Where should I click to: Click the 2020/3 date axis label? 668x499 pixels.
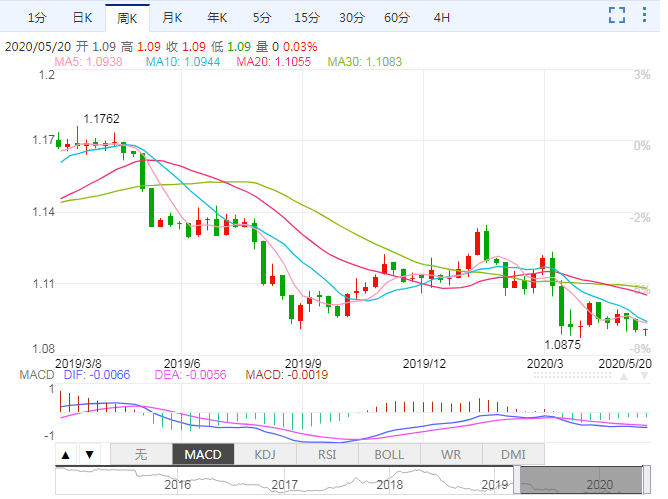(x=545, y=364)
